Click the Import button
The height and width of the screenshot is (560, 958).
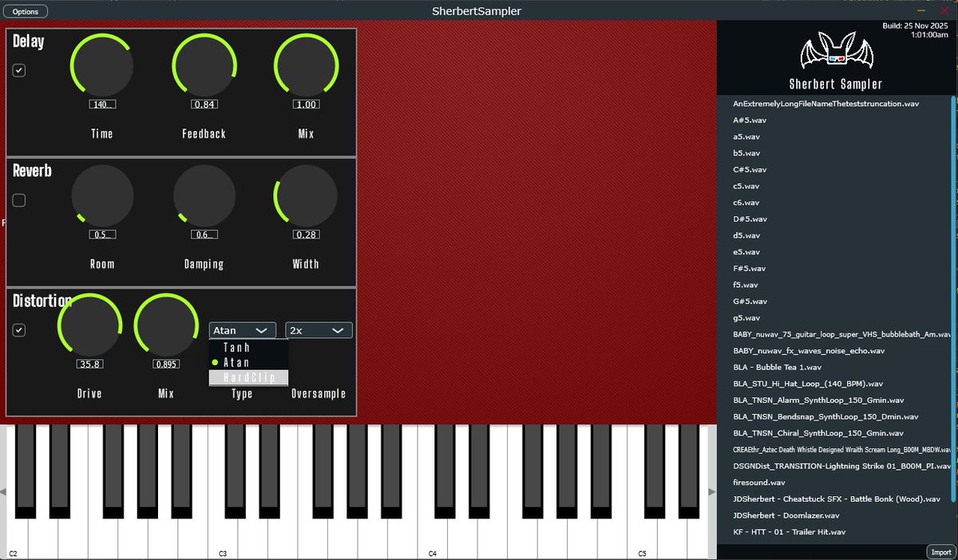[940, 552]
